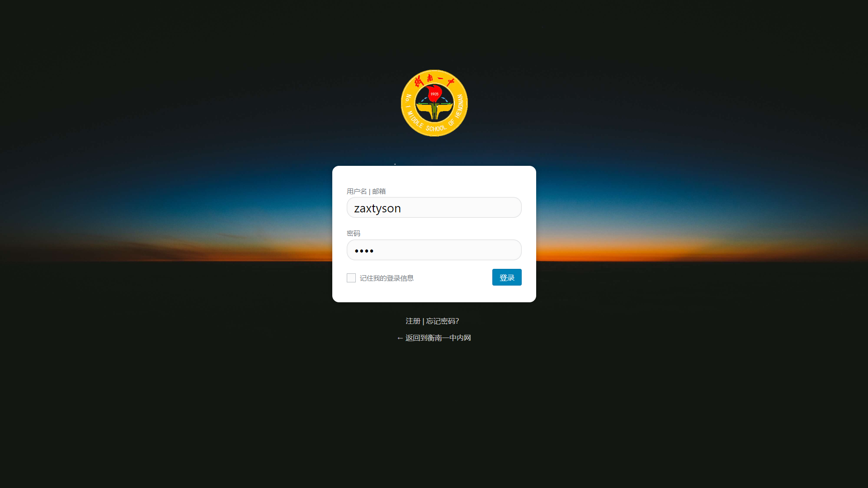Open the 注册 registration link
This screenshot has height=488, width=868.
(413, 321)
